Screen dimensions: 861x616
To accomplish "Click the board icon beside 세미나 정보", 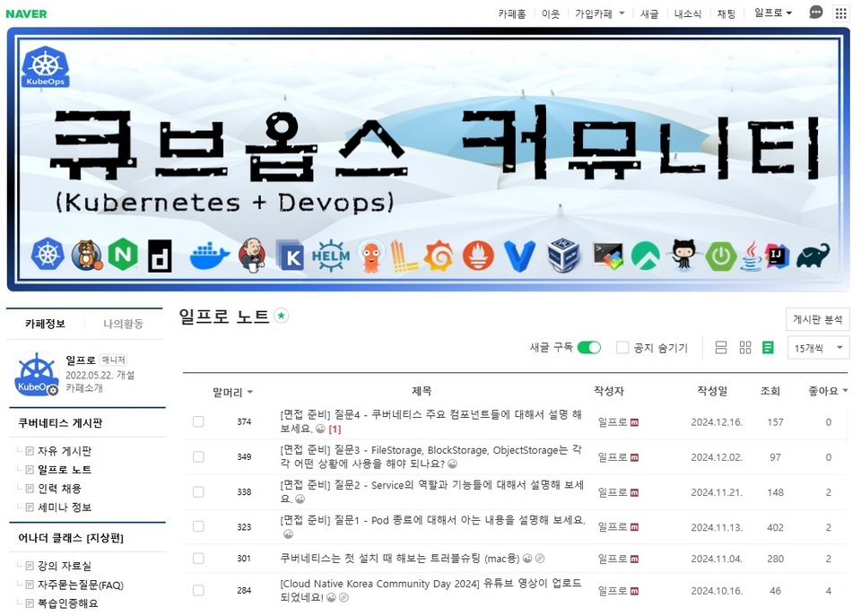I will coord(30,508).
